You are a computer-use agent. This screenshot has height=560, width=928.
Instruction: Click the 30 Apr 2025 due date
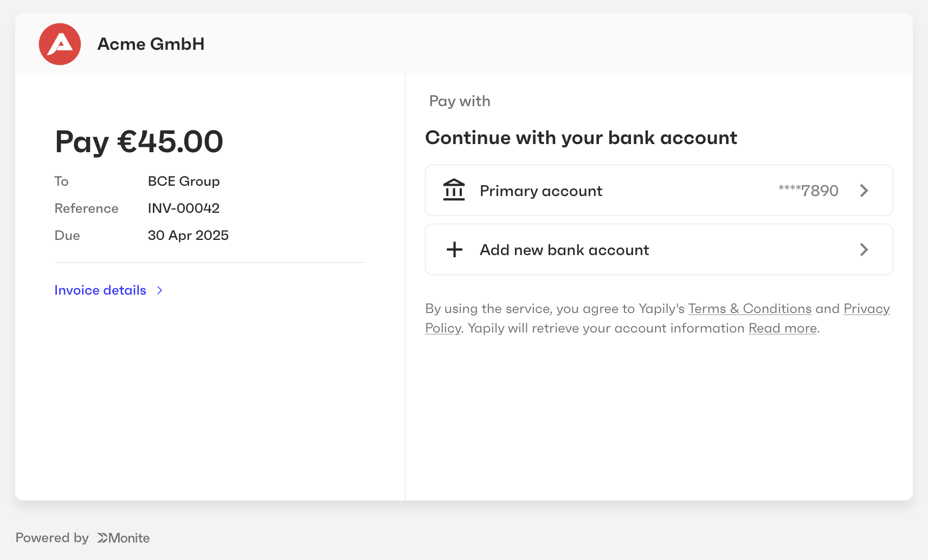coord(188,236)
